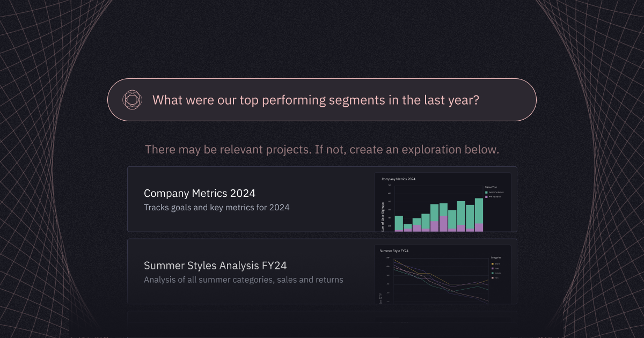Click the purple Categories legend swatch
This screenshot has width=644, height=338.
click(493, 268)
